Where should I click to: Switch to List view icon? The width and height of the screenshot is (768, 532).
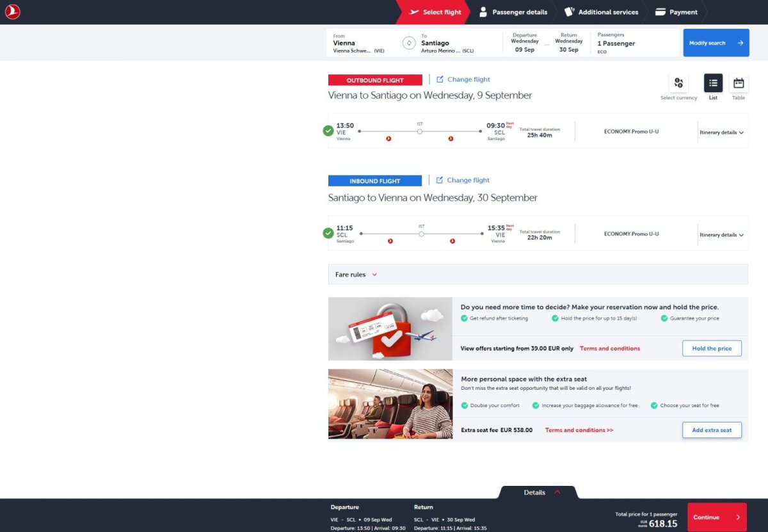713,83
